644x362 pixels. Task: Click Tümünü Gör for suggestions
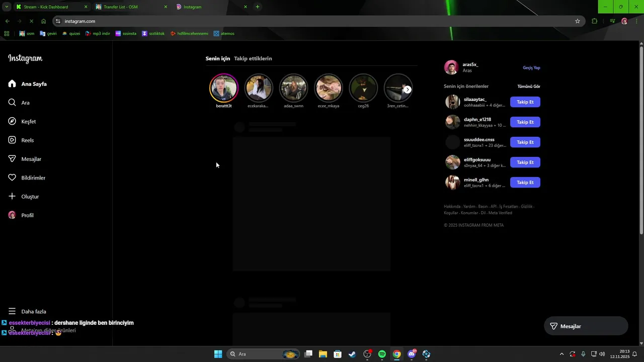(x=529, y=86)
